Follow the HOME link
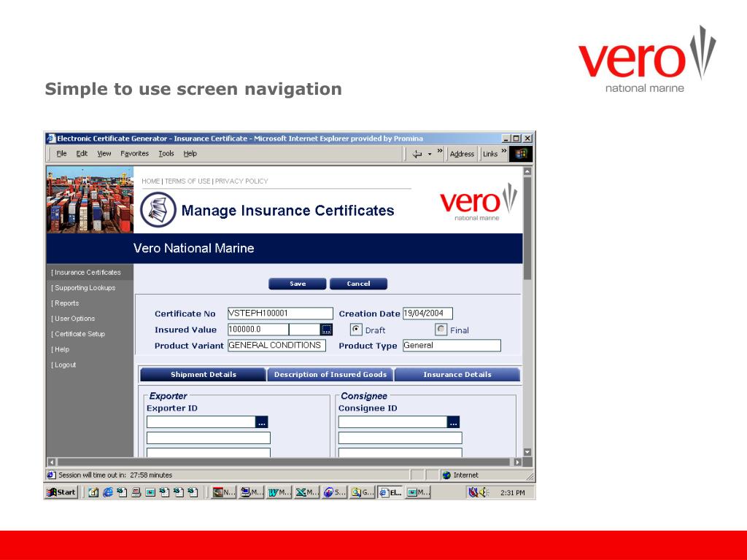Viewport: 747px width, 560px height. click(150, 181)
